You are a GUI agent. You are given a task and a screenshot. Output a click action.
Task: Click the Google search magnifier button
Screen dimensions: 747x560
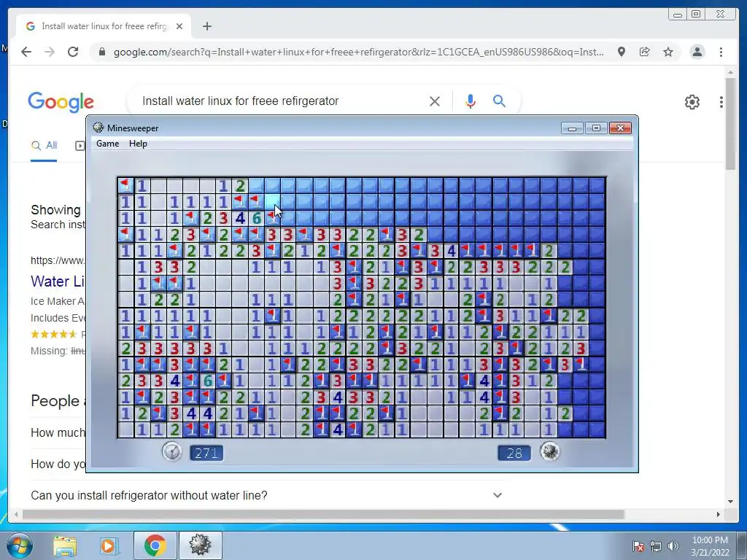point(499,101)
